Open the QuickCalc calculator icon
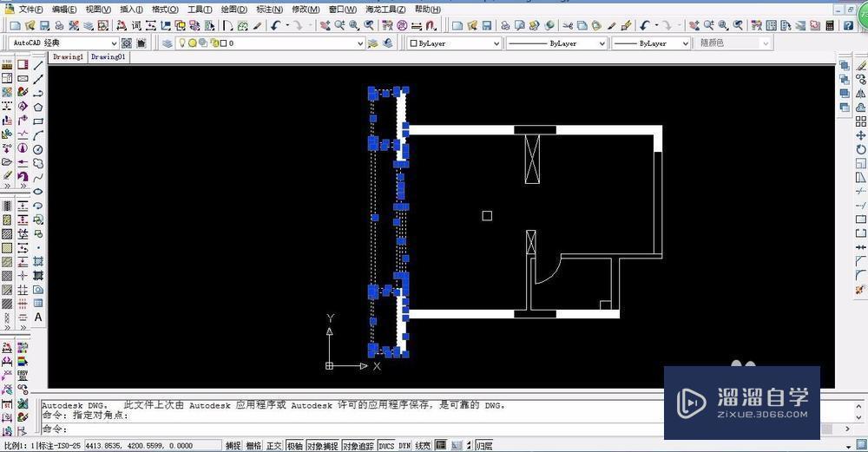Screen dimensions: 868x452 tap(830, 25)
